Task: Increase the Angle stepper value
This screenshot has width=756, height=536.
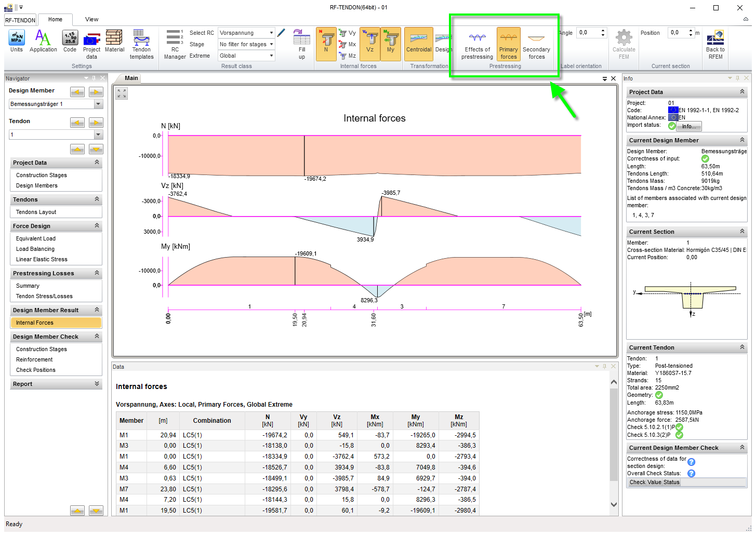Action: (603, 31)
